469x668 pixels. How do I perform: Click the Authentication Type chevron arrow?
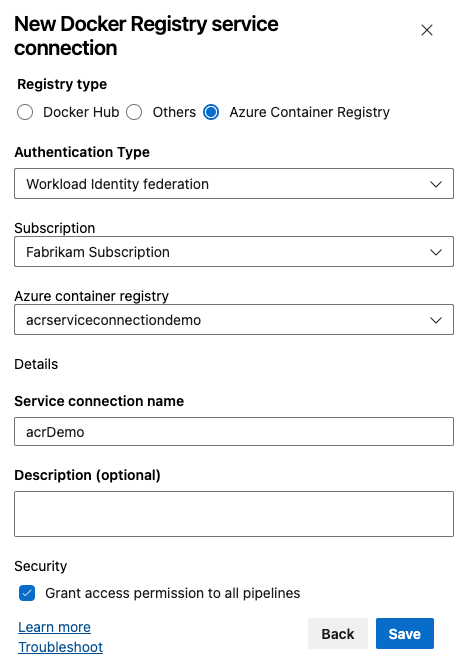point(435,184)
